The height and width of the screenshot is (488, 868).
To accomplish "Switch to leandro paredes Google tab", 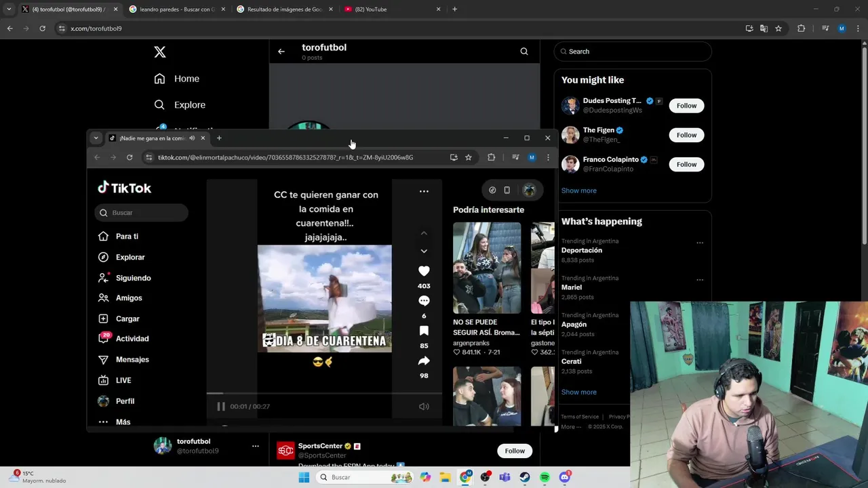I will [x=178, y=9].
